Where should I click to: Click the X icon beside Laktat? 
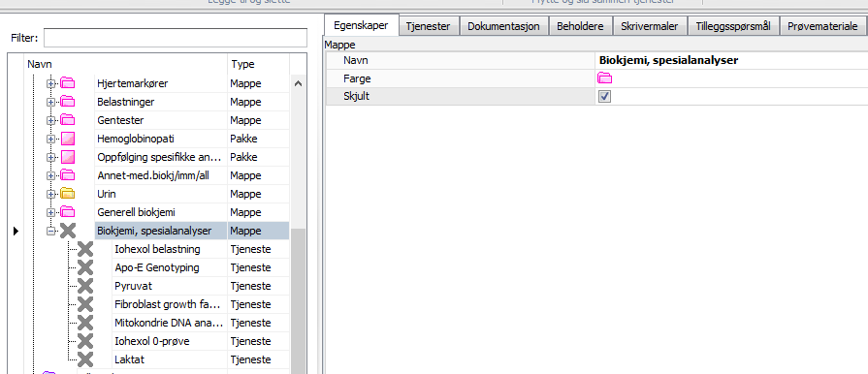pos(85,359)
